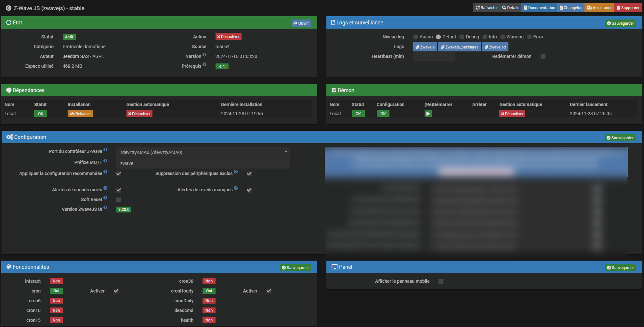This screenshot has height=327, width=644.
Task: Open the plugin Documentation
Action: pos(539,8)
